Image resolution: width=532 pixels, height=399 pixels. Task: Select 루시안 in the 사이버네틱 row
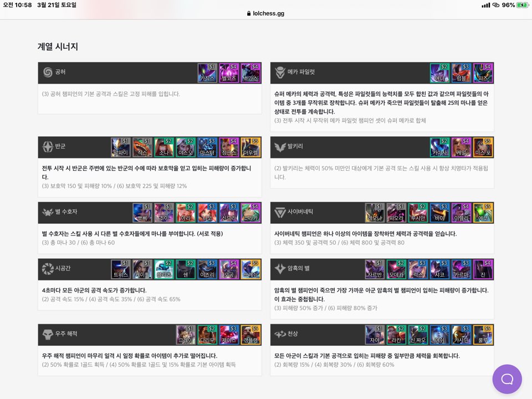[x=418, y=213]
